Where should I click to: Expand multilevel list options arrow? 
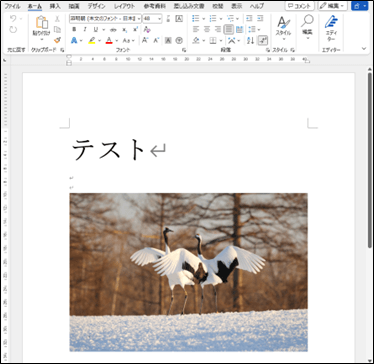click(x=237, y=19)
